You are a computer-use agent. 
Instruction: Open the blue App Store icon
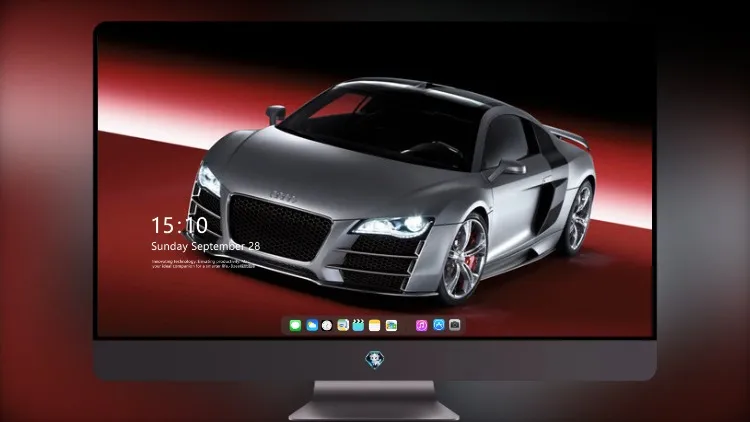click(x=439, y=325)
